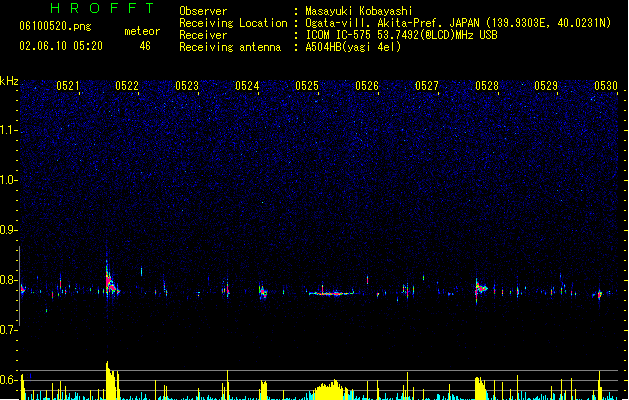Click the HROFFT title text
This screenshot has width=629, height=400.
click(x=102, y=8)
